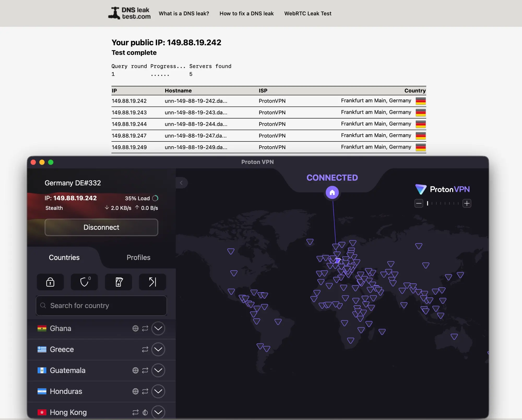Collapse the sidebar with the back chevron

[x=182, y=183]
